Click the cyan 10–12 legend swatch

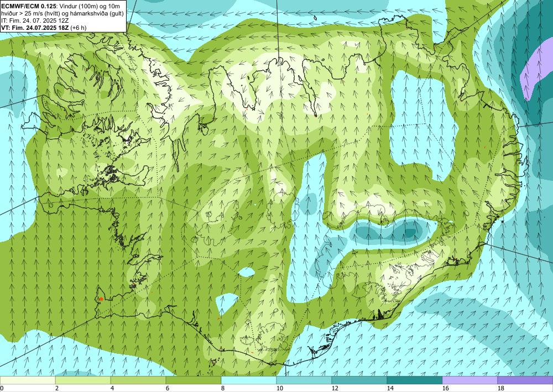click(304, 380)
